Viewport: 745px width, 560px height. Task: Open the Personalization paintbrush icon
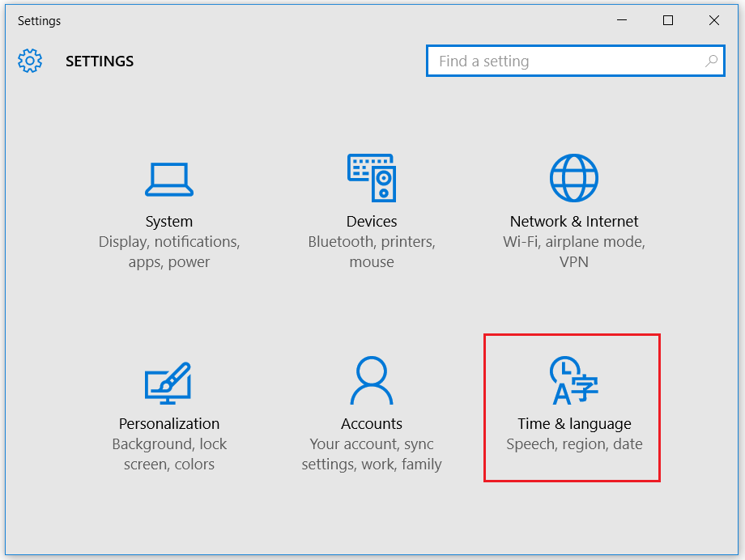[169, 380]
